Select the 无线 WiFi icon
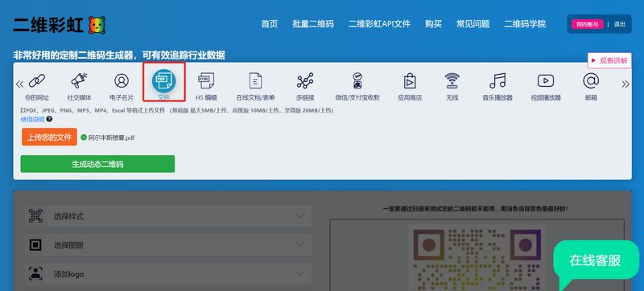 (452, 80)
